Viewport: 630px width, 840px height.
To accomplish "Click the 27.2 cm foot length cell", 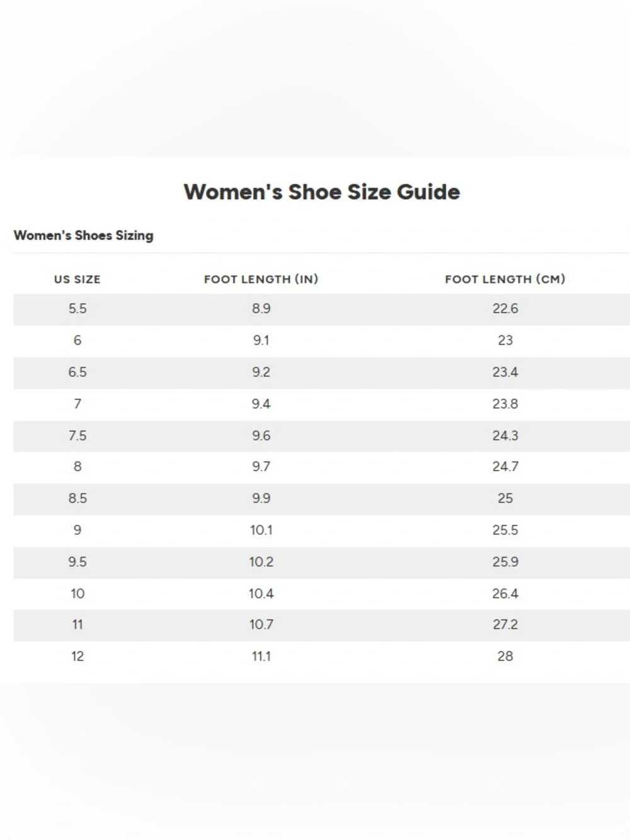I will (505, 624).
